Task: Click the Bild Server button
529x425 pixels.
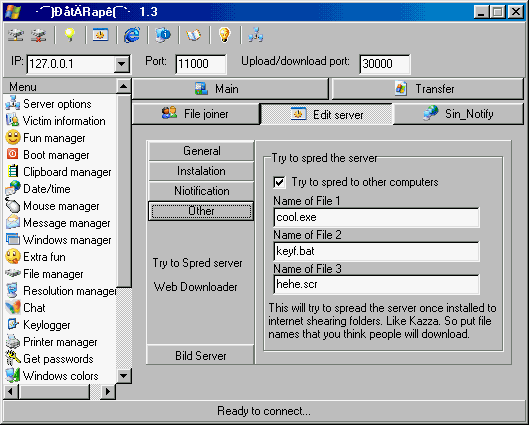Action: tap(201, 356)
